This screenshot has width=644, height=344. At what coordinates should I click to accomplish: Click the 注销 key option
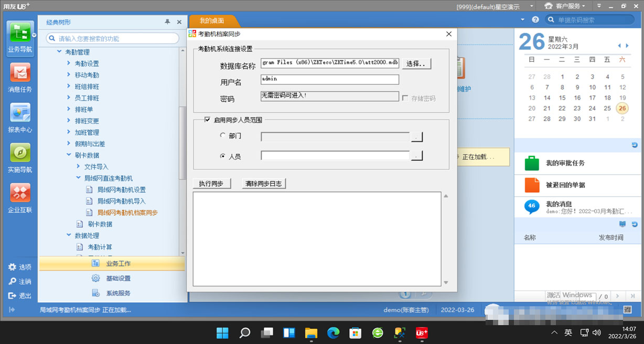click(x=19, y=282)
